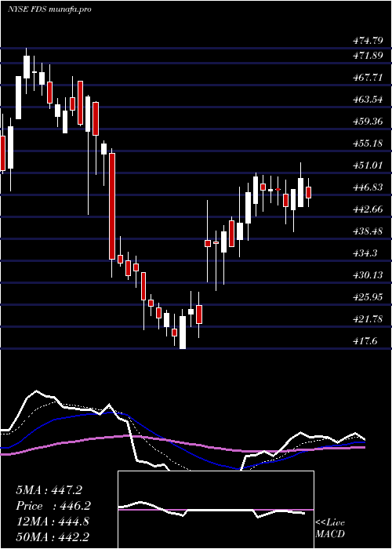
Task: Click the NYSE FDS munafa.pro chart title
Action: (x=49, y=9)
